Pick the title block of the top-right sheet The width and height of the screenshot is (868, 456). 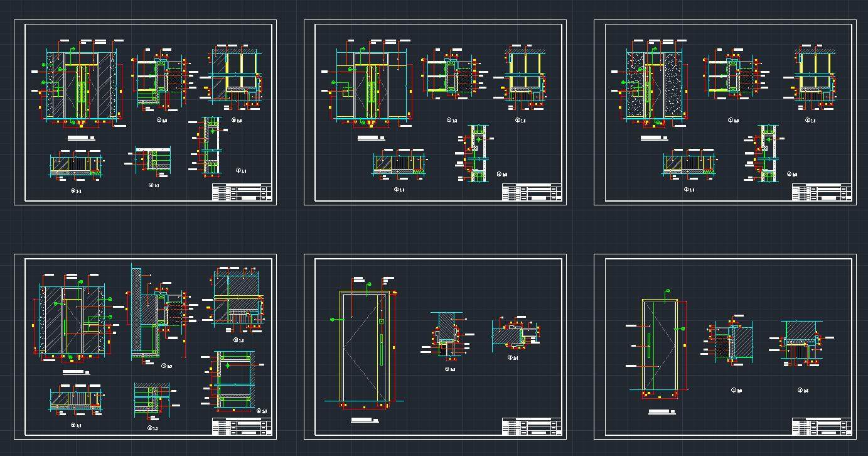(x=822, y=192)
